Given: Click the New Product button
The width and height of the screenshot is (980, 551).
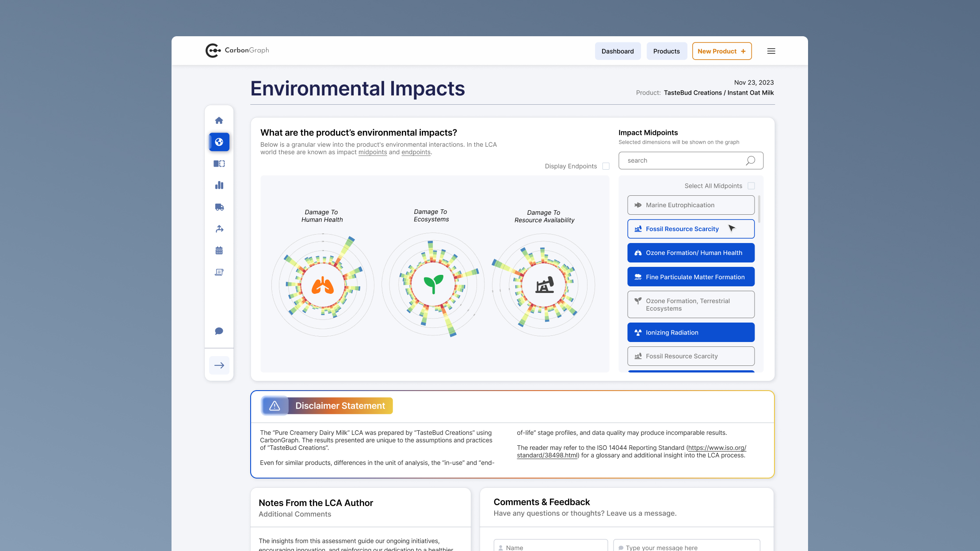Looking at the screenshot, I should point(722,51).
